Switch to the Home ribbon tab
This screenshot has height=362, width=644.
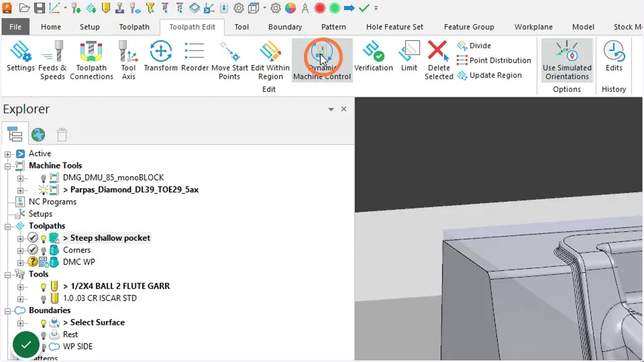(x=51, y=27)
